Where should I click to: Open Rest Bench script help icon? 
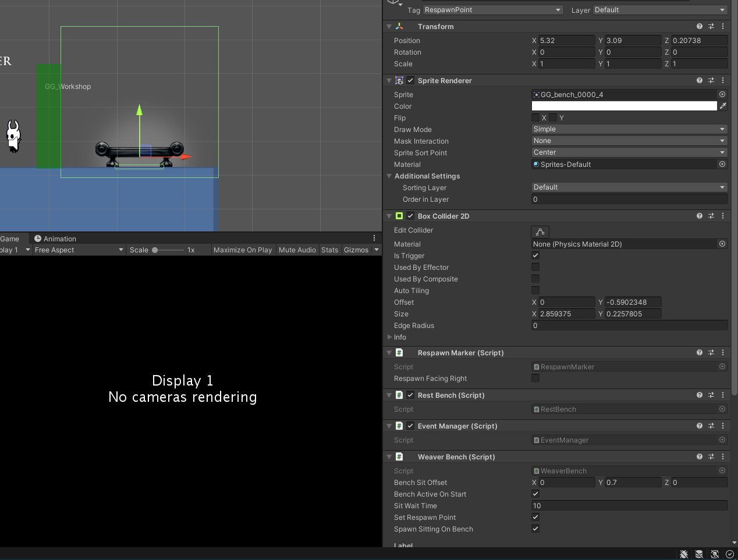pos(699,395)
